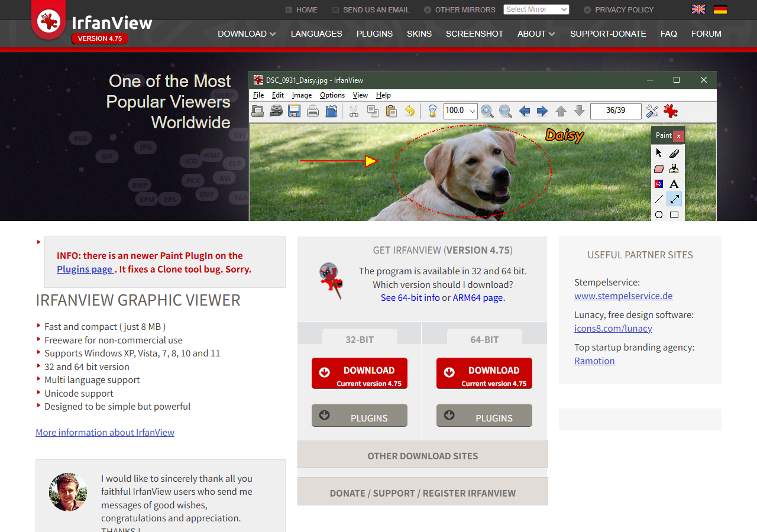Open the Ramotion link
This screenshot has height=532, width=757.
pyautogui.click(x=594, y=361)
